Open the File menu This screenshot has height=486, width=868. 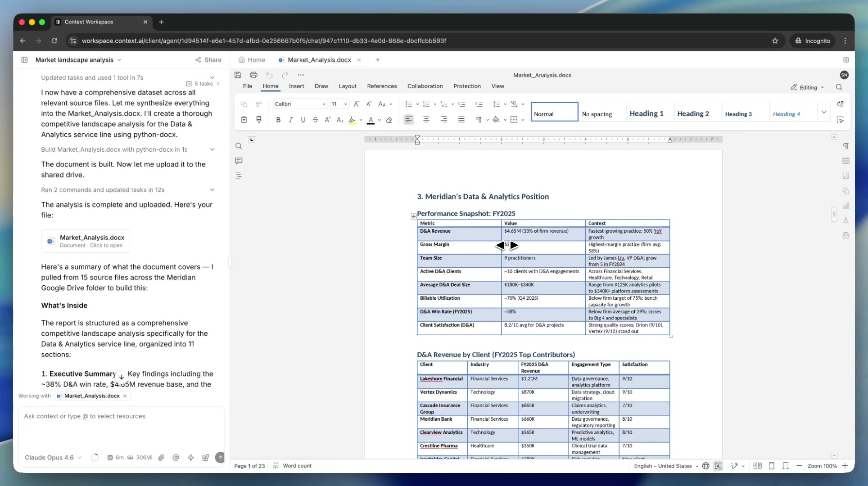click(248, 86)
